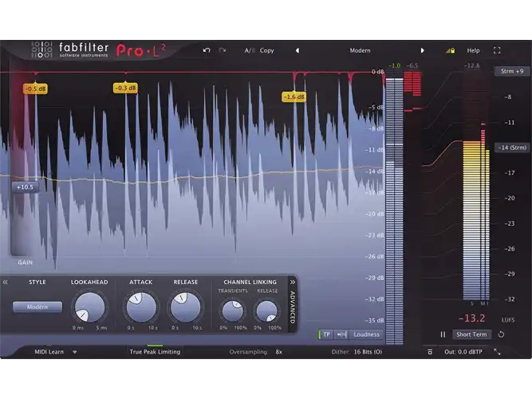
Task: Click the -12.8 loudness peak readout
Action: pos(472,65)
